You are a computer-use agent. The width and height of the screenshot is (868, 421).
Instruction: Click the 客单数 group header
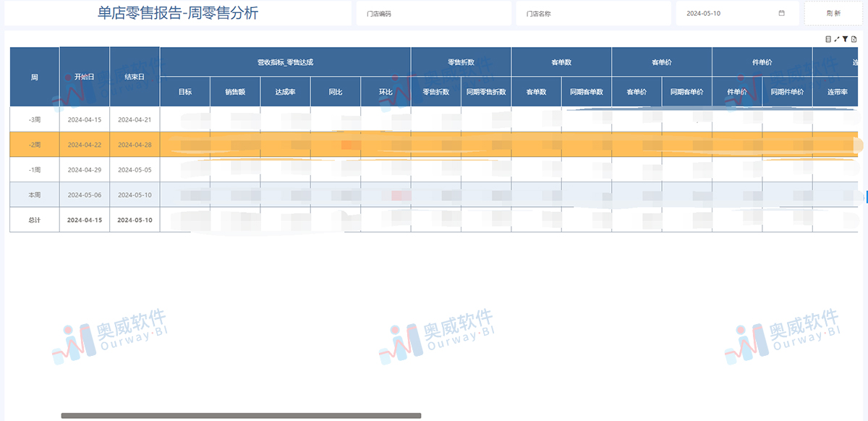(561, 62)
